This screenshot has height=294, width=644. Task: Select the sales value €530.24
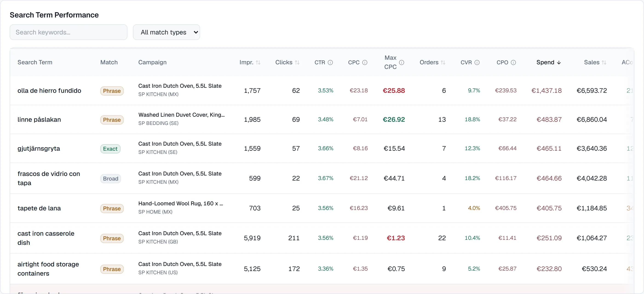pyautogui.click(x=594, y=269)
